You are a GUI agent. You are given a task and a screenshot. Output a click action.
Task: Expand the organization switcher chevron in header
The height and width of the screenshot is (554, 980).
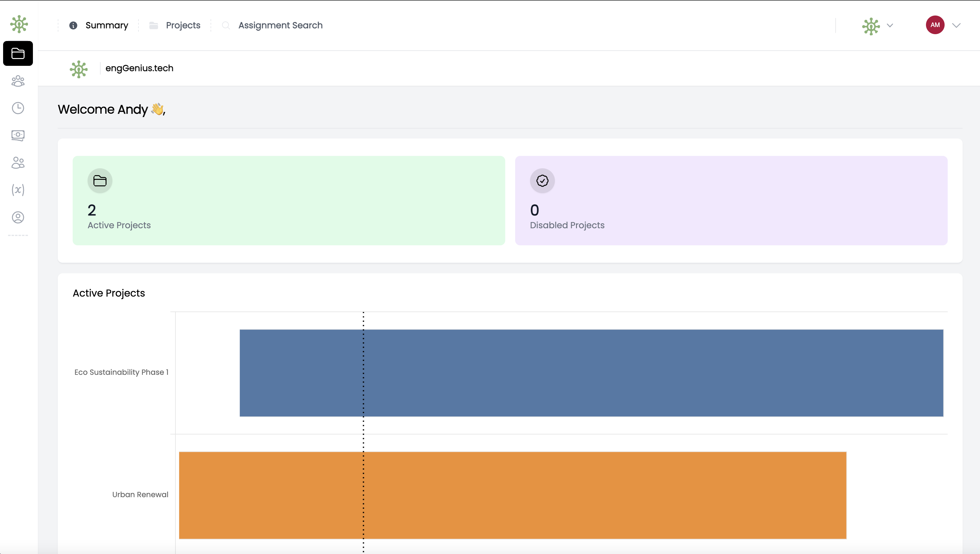[890, 25]
